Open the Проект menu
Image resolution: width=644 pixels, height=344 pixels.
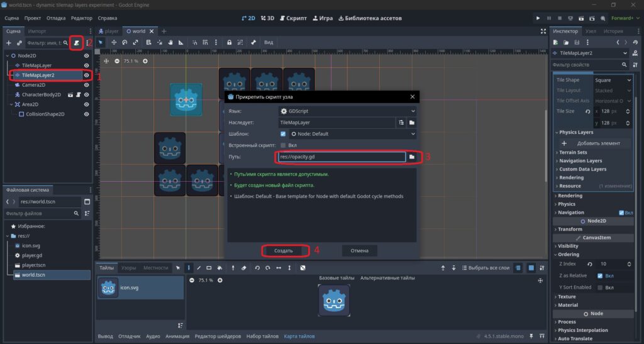pyautogui.click(x=33, y=18)
